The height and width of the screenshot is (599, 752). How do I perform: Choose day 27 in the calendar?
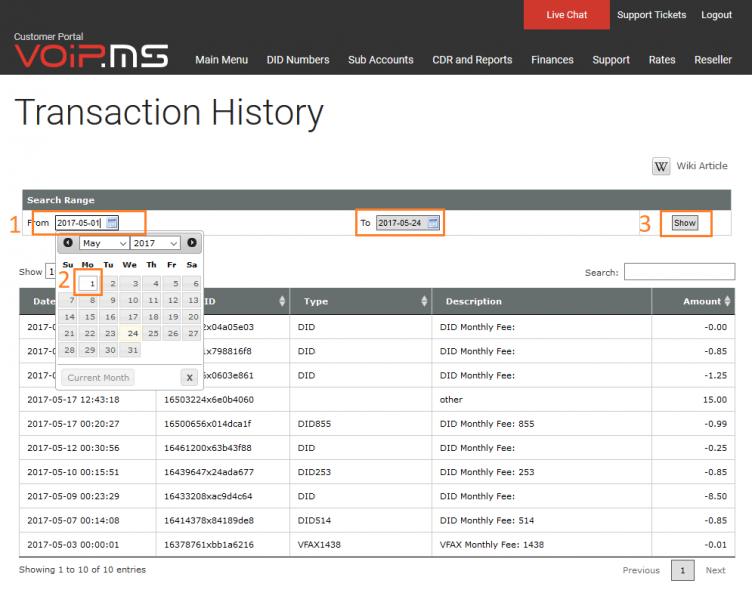(192, 333)
